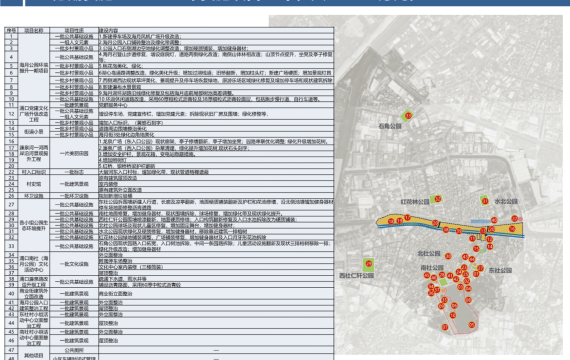The height and width of the screenshot is (360, 570).
Task: Select row number 40 cell in table
Action: (11, 293)
